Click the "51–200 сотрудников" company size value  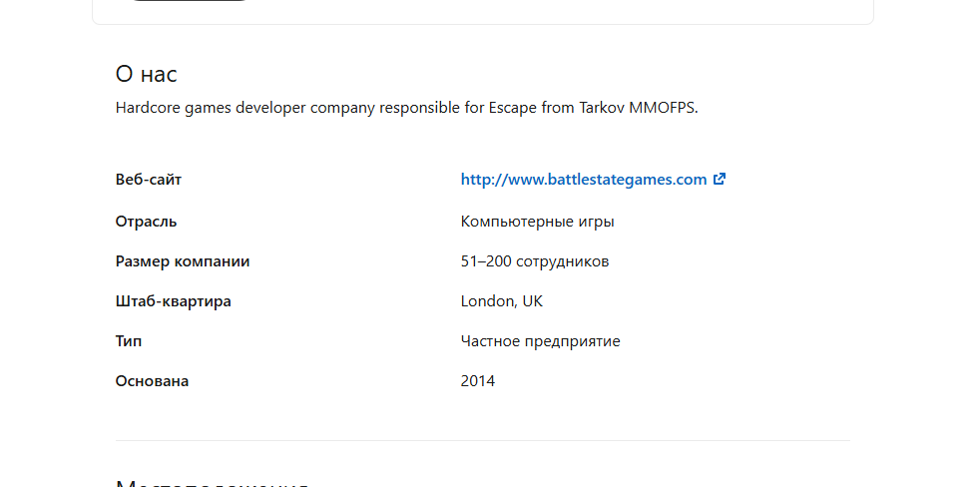(534, 261)
